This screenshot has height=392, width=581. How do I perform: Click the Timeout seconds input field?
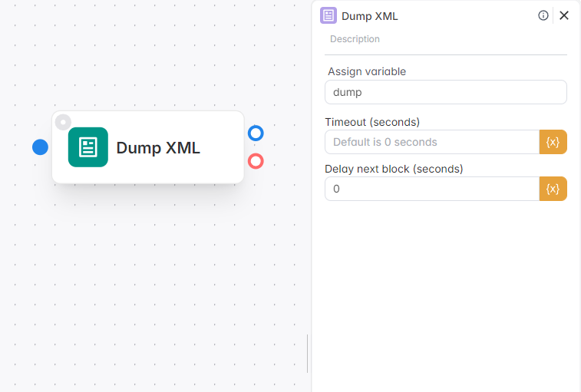click(x=432, y=142)
